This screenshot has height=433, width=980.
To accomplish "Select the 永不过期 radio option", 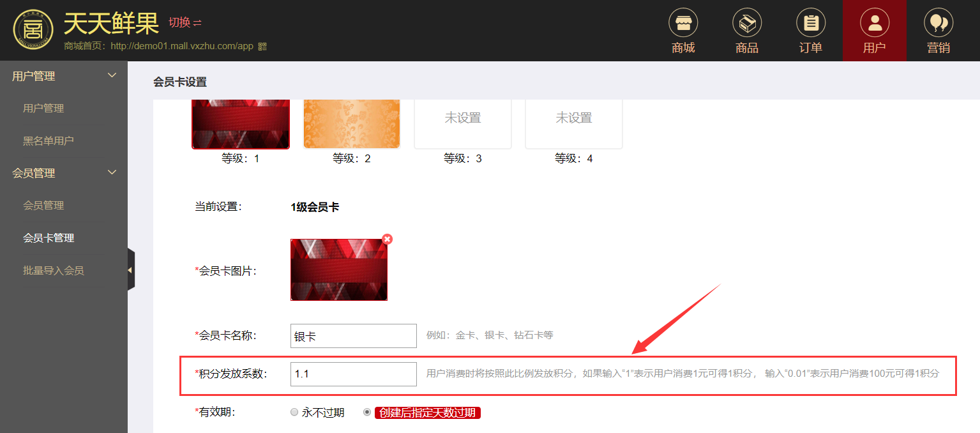I will point(294,413).
